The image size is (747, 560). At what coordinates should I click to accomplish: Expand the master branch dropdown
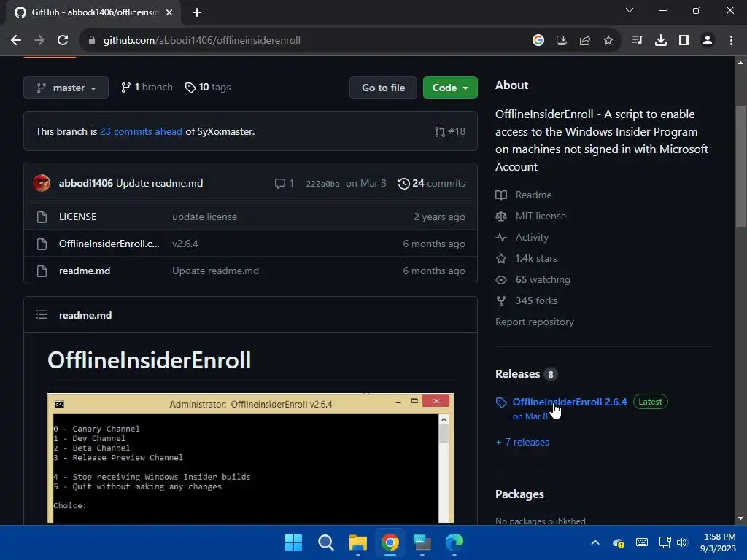66,87
